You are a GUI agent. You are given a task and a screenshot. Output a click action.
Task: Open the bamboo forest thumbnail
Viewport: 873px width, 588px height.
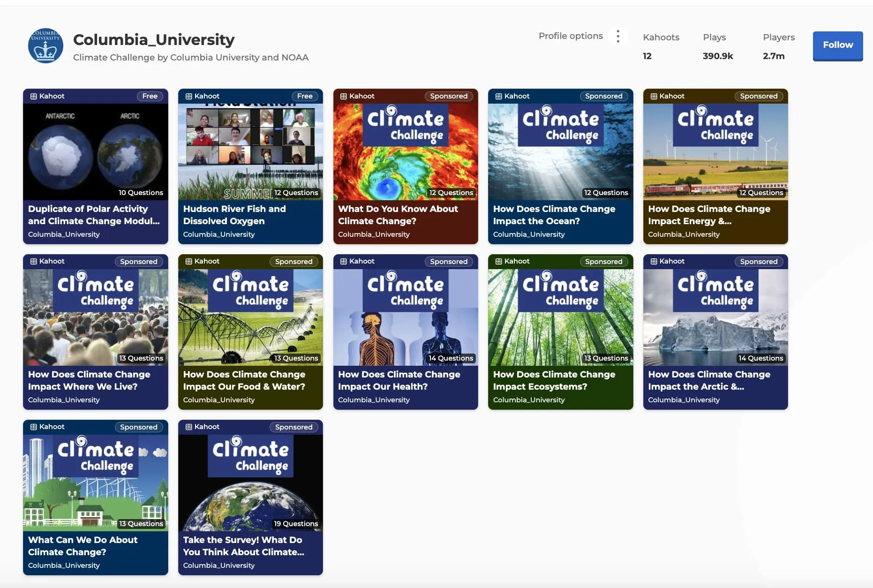pos(561,317)
